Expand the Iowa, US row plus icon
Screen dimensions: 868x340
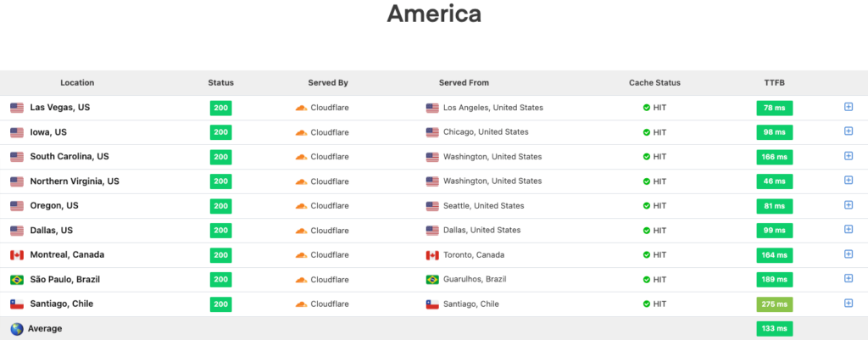[x=848, y=131]
